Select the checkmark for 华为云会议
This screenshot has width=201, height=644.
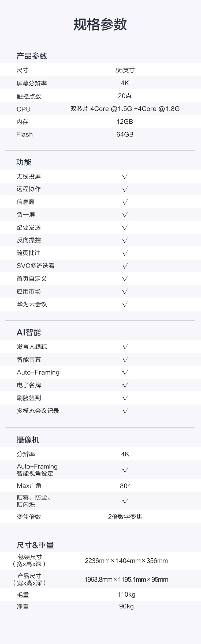125,304
